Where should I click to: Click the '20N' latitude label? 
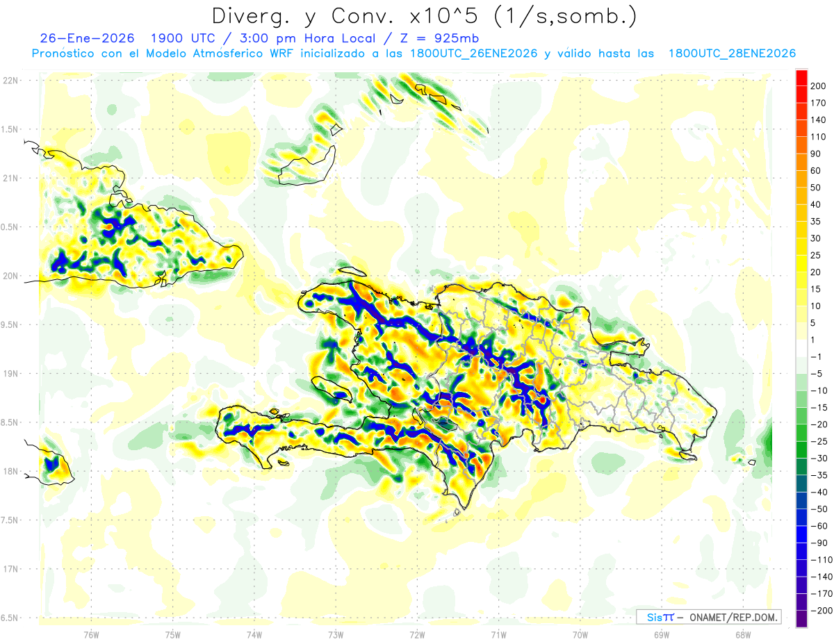pos(11,276)
